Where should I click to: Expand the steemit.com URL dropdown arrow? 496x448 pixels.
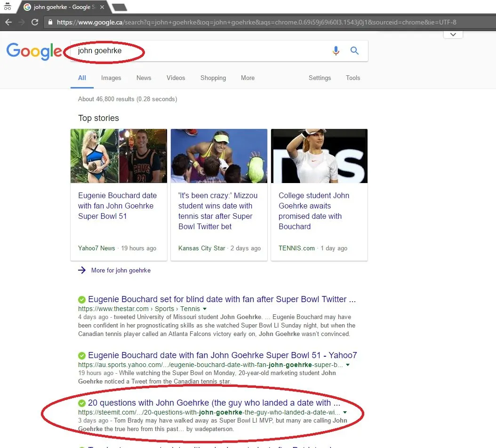point(345,412)
